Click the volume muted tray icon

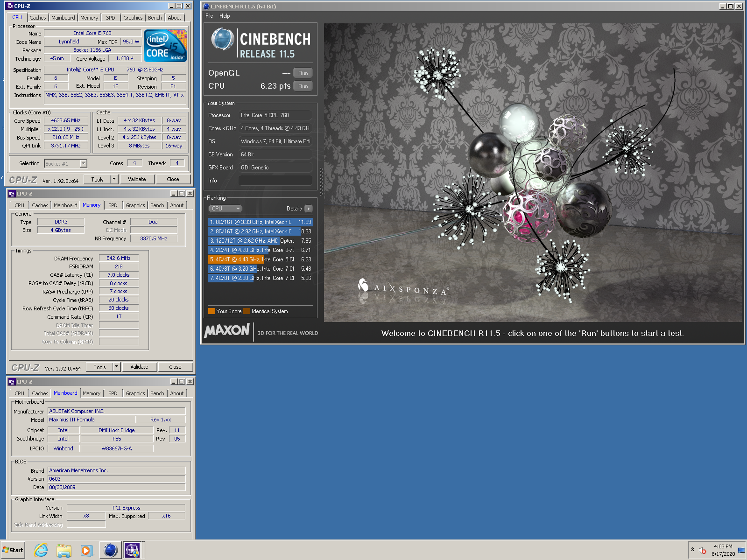(x=702, y=550)
